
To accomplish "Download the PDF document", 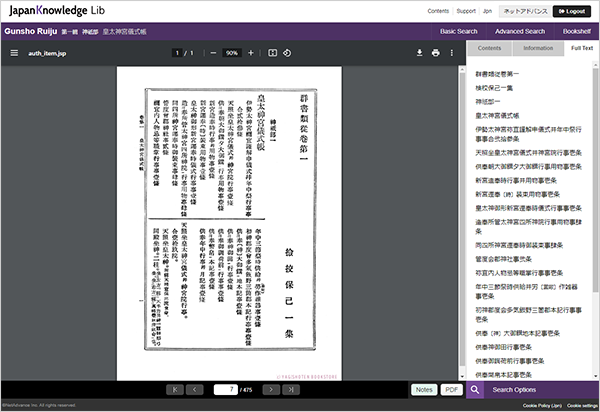I will point(420,53).
